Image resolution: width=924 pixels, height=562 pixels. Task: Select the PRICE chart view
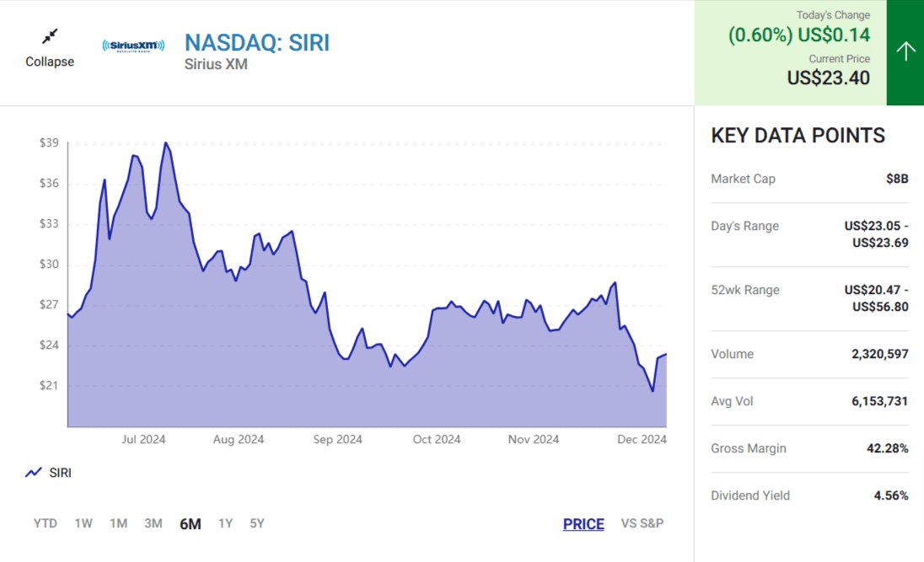[583, 524]
